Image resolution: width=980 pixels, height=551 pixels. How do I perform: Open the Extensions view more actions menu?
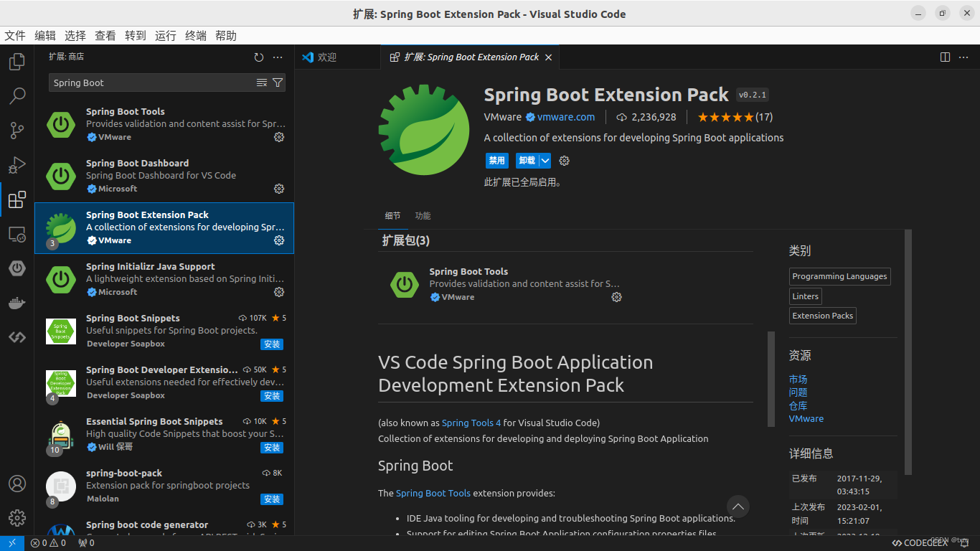pyautogui.click(x=278, y=57)
